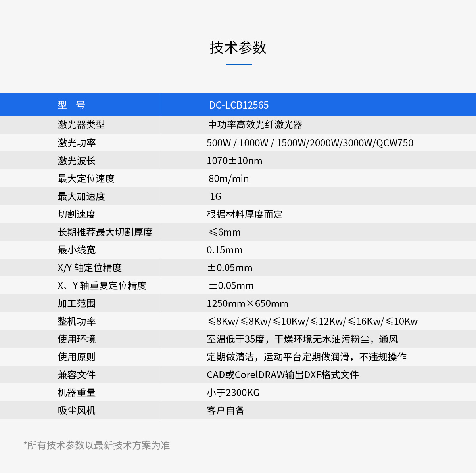
Task: Click the 小于2300KG machine weight value
Action: point(233,393)
